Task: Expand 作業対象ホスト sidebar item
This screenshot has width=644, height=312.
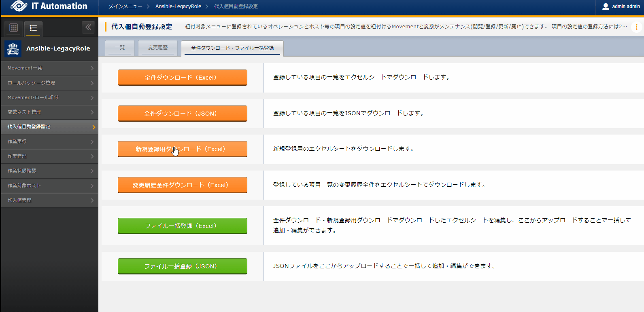Action: [49, 186]
